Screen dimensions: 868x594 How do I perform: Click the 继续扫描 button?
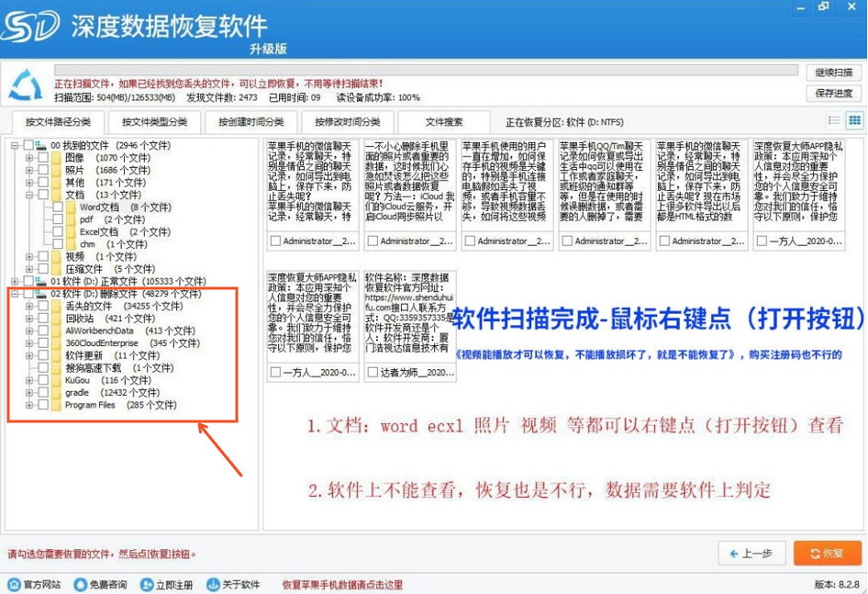(833, 73)
